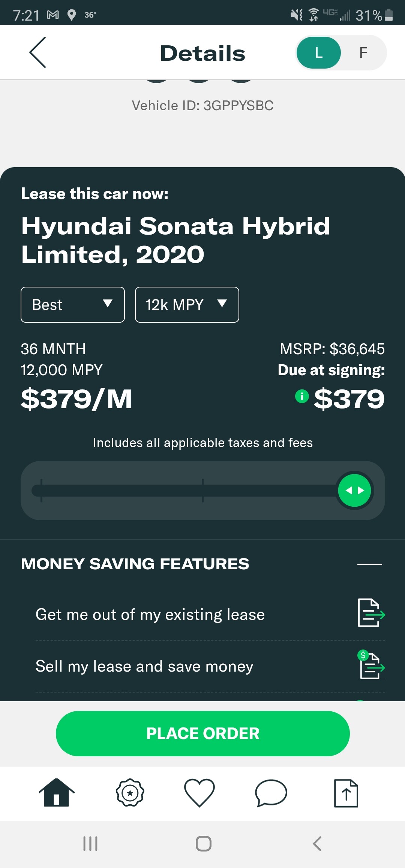Tap the existing lease document icon
The height and width of the screenshot is (868, 405).
pos(371,613)
